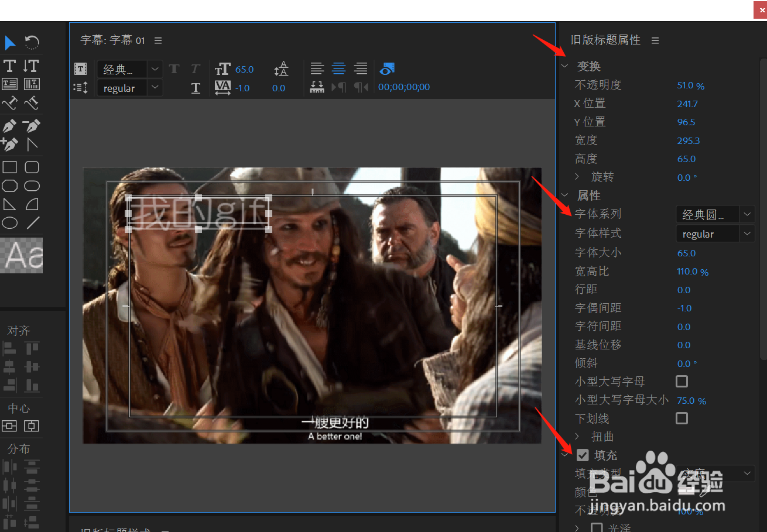Select the Wedge triangle tool

click(9, 204)
